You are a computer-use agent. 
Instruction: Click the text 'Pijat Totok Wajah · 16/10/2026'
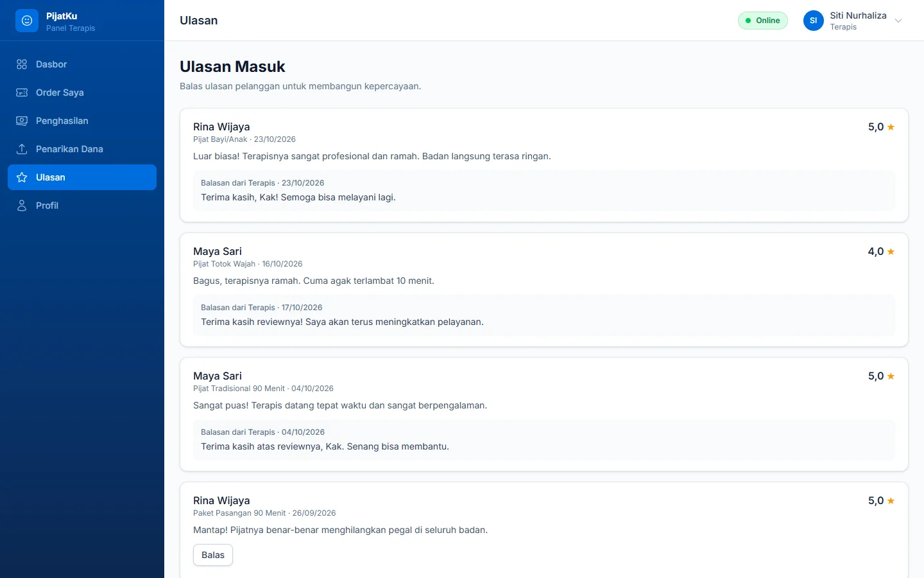pyautogui.click(x=248, y=264)
